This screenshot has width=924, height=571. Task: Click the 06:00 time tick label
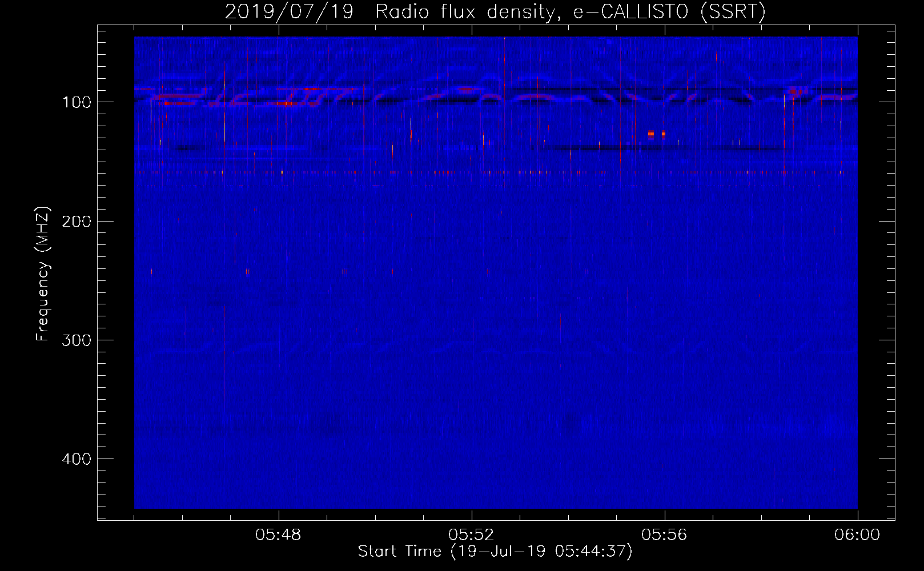pos(857,535)
